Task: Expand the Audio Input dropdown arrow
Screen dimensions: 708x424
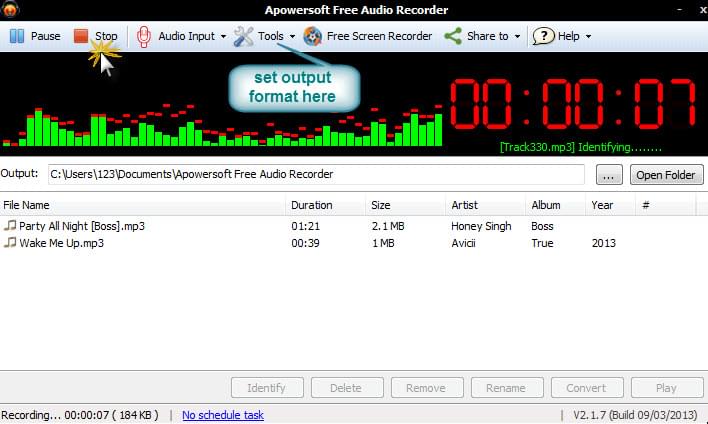Action: click(223, 37)
